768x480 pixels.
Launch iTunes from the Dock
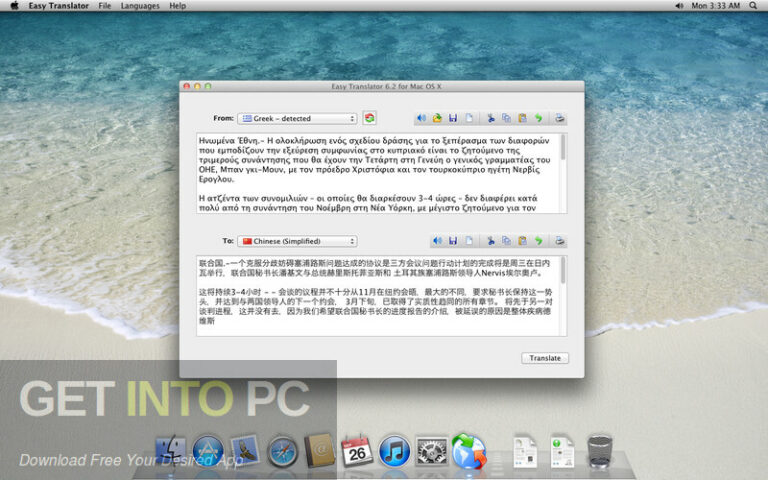394,451
